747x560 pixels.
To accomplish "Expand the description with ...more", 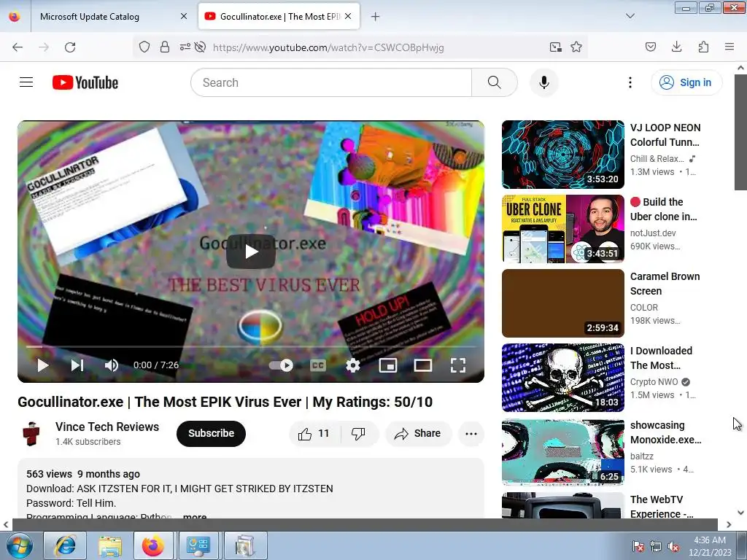I will pos(195,516).
